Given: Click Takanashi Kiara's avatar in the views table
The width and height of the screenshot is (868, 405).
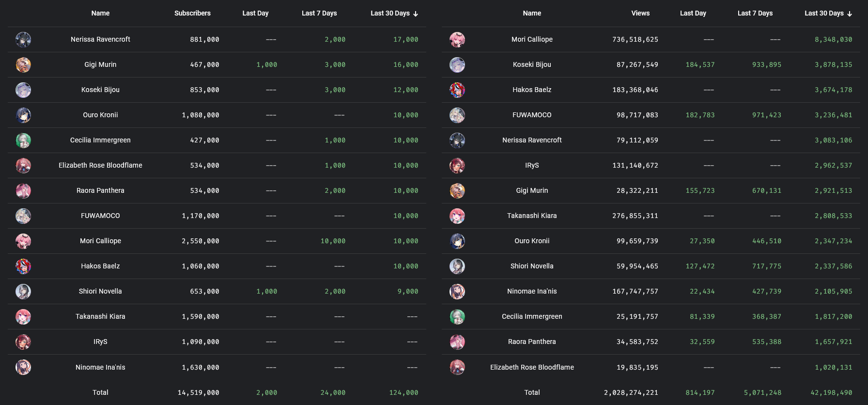Looking at the screenshot, I should pos(457,216).
